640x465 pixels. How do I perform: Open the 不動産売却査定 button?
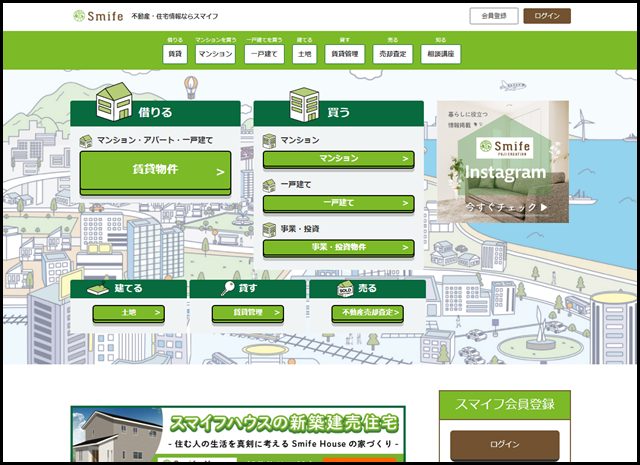368,314
